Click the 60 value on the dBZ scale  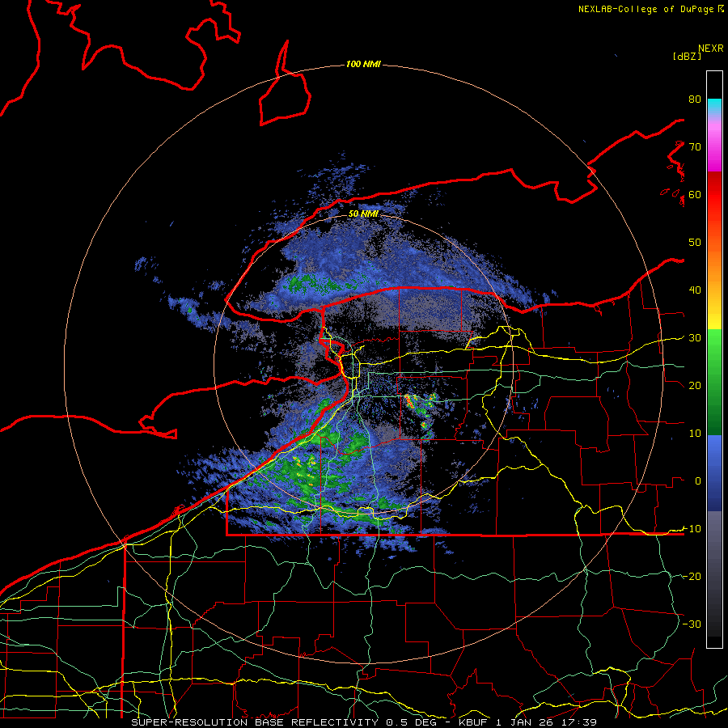[695, 194]
